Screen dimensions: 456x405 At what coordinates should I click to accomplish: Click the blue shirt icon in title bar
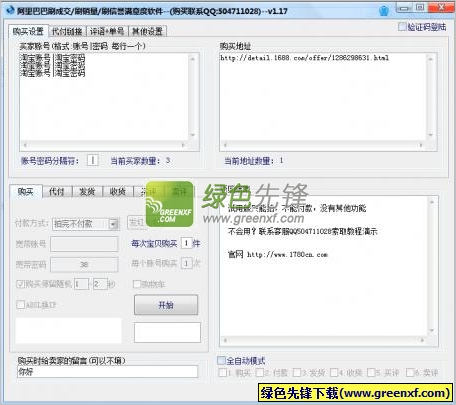[384, 11]
